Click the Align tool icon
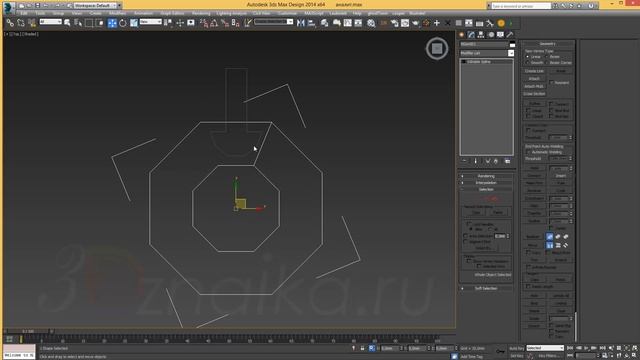 coord(311,23)
